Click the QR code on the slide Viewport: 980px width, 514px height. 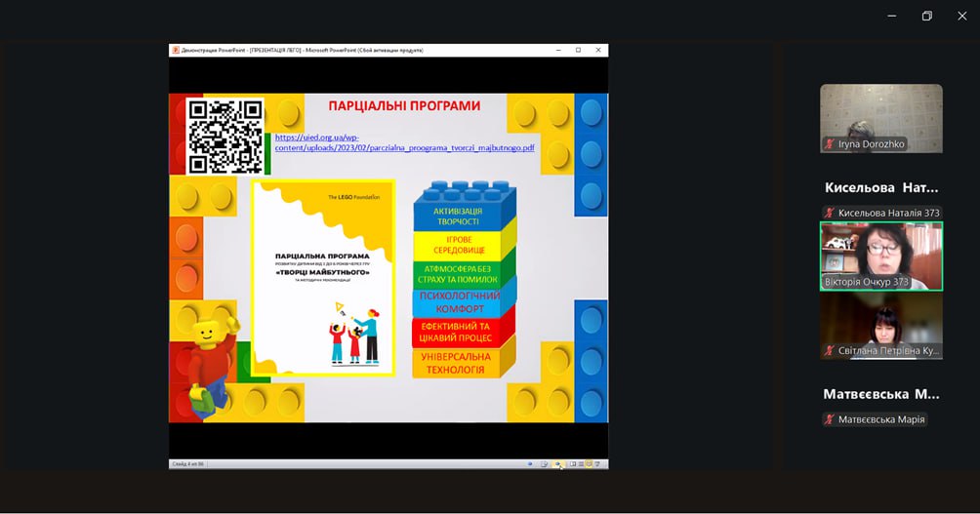click(225, 136)
